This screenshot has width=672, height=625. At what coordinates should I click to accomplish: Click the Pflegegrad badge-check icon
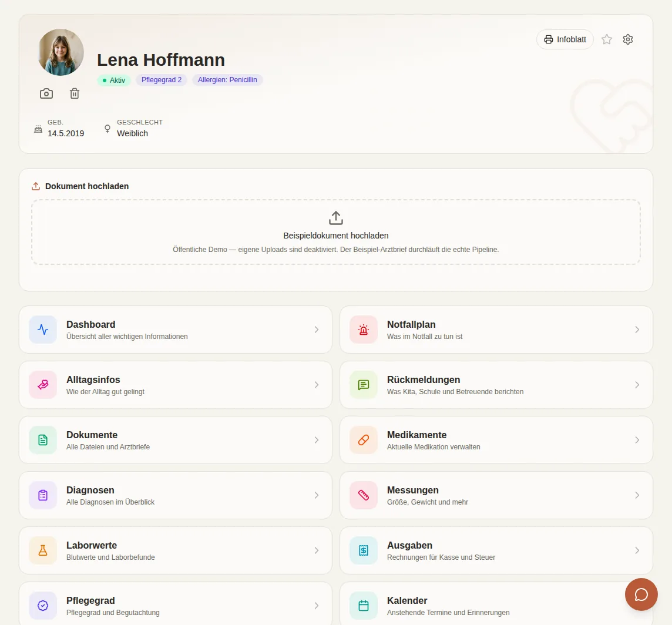[x=43, y=606]
